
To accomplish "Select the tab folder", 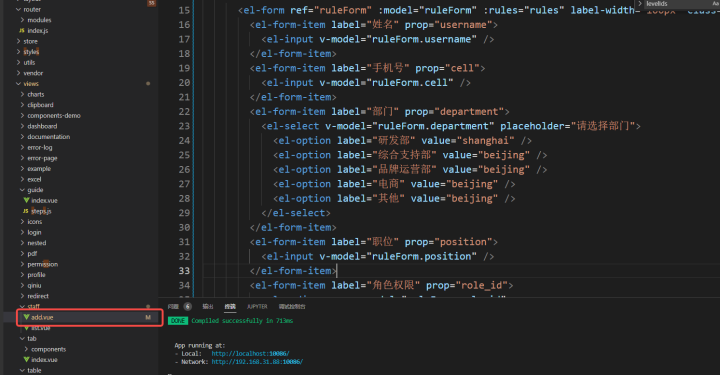I will click(x=32, y=339).
